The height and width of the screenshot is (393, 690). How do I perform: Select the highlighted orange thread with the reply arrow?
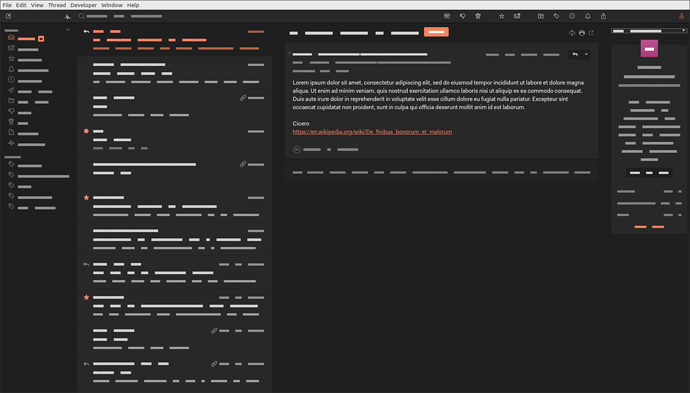point(175,40)
